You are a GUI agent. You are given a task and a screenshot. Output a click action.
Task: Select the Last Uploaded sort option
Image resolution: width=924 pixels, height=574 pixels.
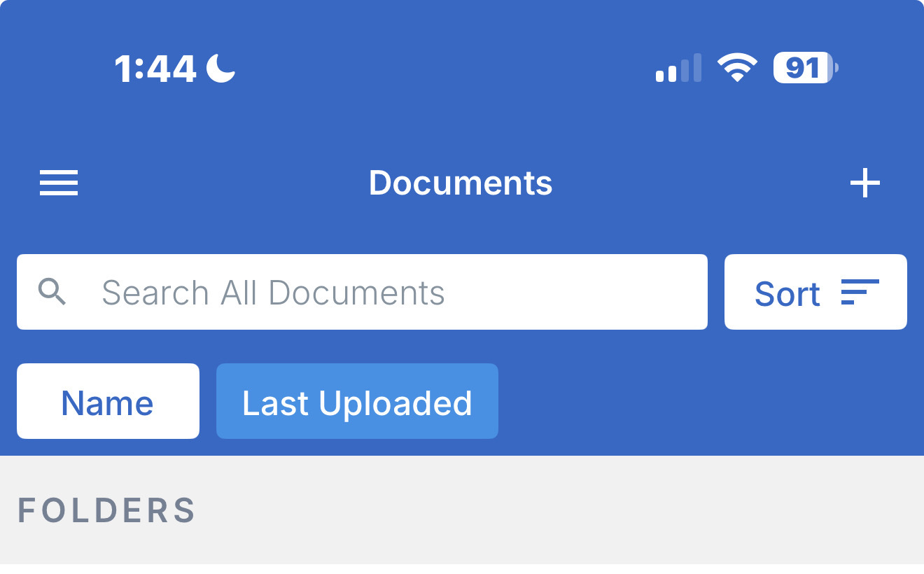click(x=357, y=401)
